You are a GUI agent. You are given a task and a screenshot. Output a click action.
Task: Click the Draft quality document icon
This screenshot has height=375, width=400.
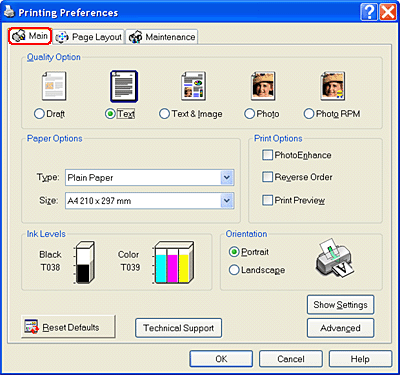click(x=54, y=86)
